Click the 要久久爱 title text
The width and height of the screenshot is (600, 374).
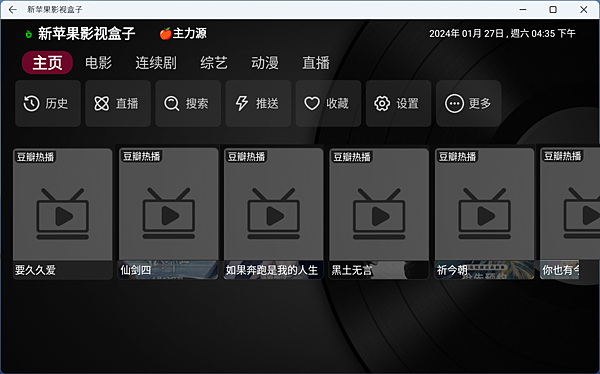point(35,270)
